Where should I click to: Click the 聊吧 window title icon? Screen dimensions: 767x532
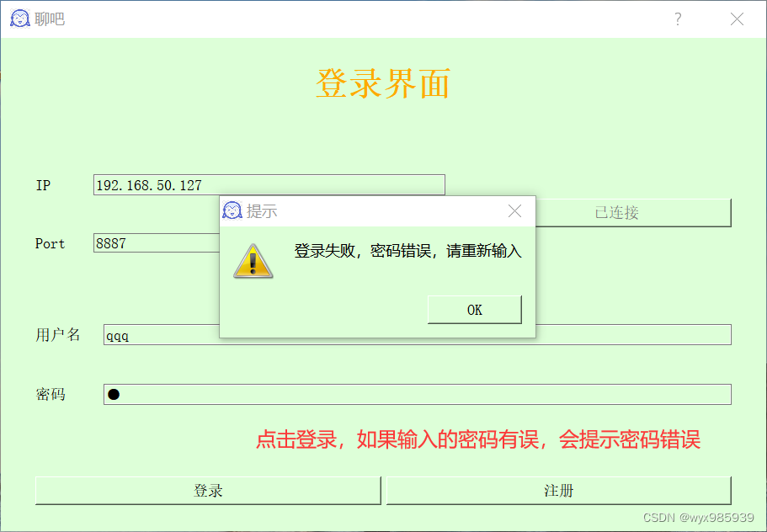(20, 19)
